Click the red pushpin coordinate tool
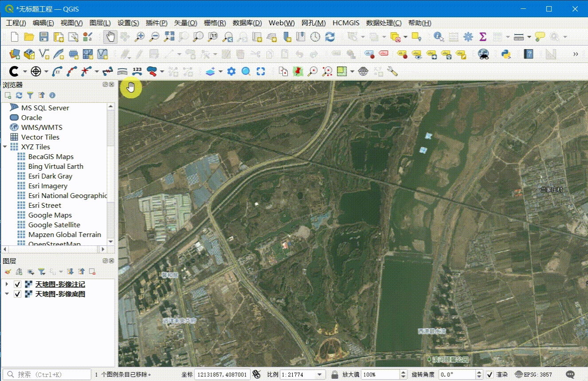The image size is (588, 381). click(298, 71)
